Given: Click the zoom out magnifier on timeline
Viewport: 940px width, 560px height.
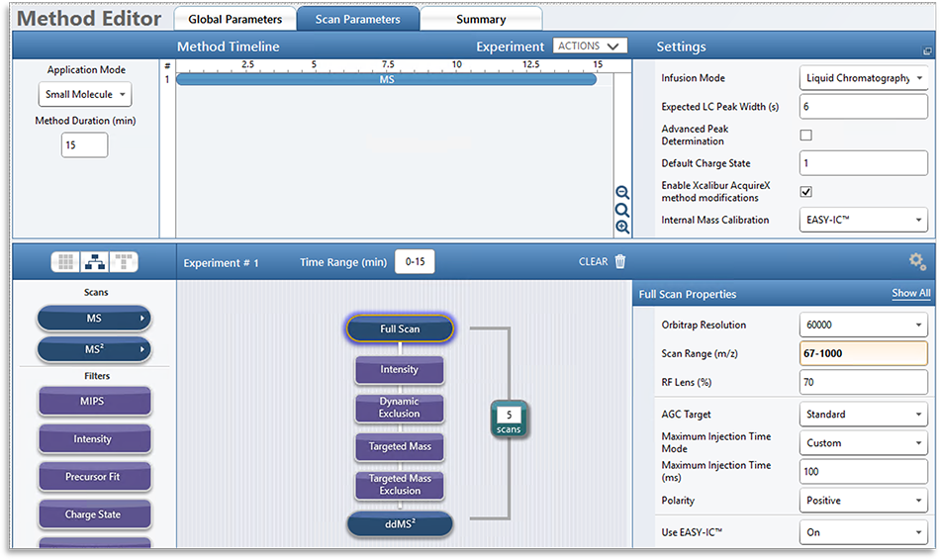Looking at the screenshot, I should [x=622, y=193].
